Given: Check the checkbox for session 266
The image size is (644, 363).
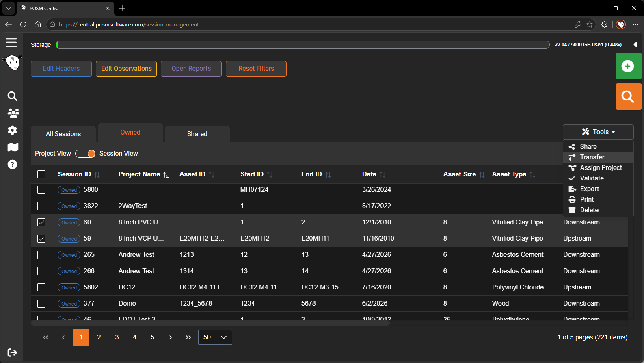Looking at the screenshot, I should point(41,271).
